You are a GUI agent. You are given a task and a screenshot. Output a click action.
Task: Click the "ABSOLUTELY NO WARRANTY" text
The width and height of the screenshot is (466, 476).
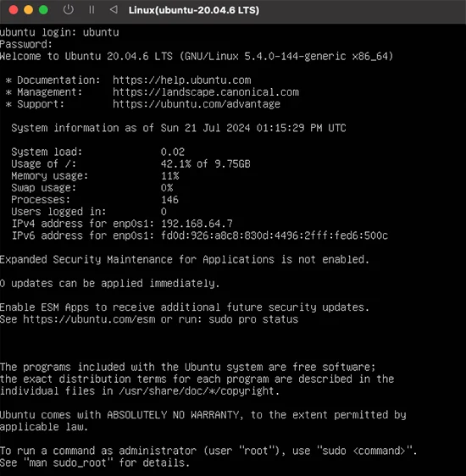pos(175,415)
